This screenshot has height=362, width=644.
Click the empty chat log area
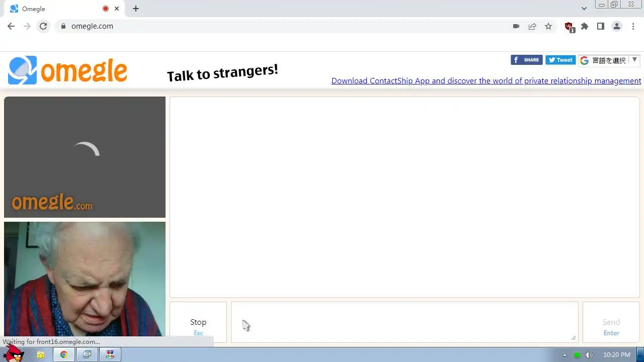click(405, 197)
